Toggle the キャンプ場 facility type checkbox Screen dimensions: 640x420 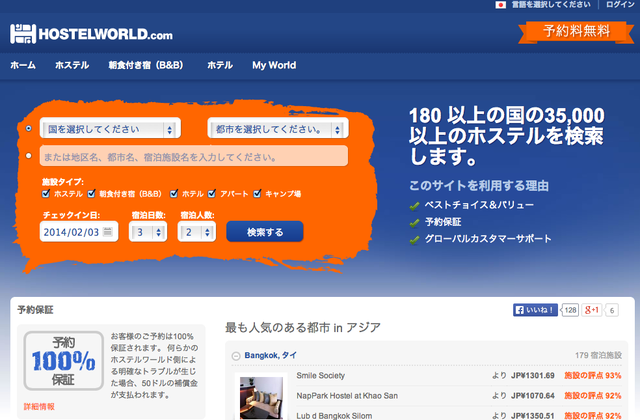click(x=257, y=193)
